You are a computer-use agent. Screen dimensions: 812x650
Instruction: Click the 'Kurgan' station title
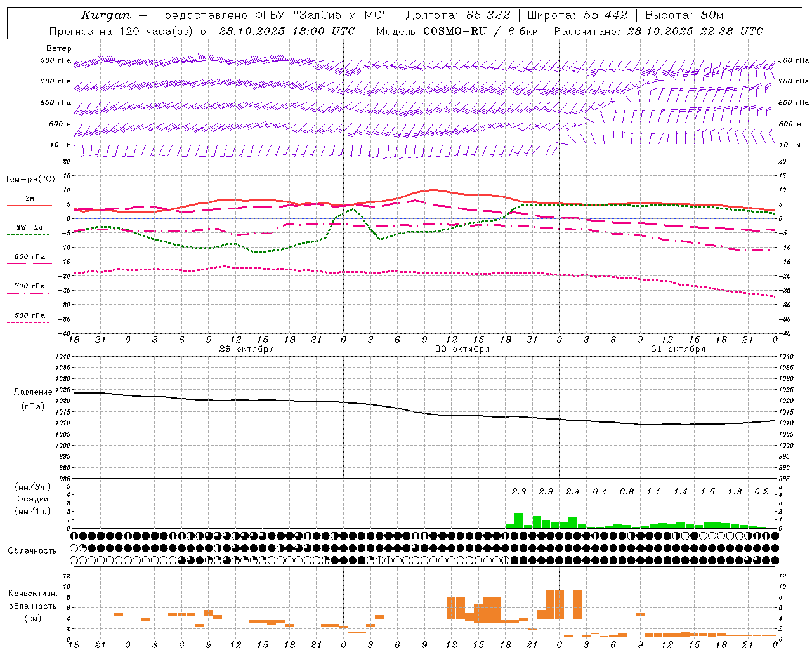click(x=106, y=15)
